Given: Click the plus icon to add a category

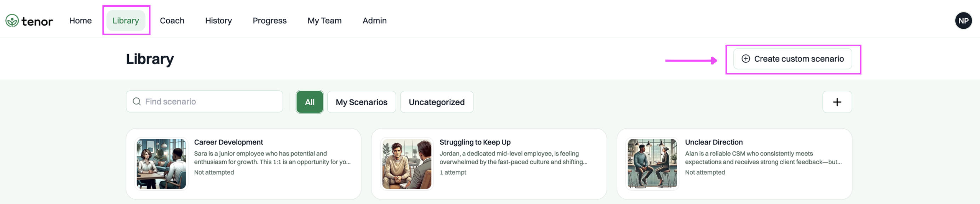Looking at the screenshot, I should 837,102.
